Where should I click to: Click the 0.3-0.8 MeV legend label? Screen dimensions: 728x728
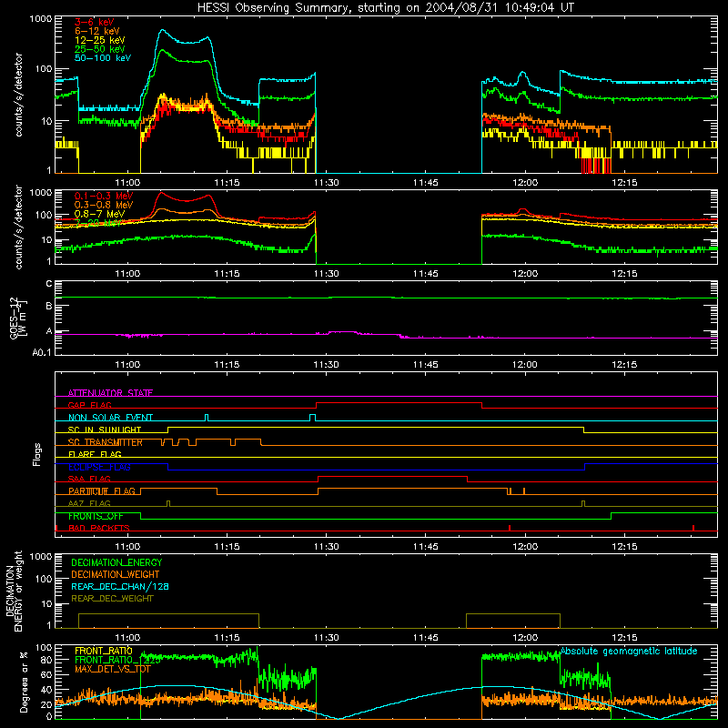(104, 205)
